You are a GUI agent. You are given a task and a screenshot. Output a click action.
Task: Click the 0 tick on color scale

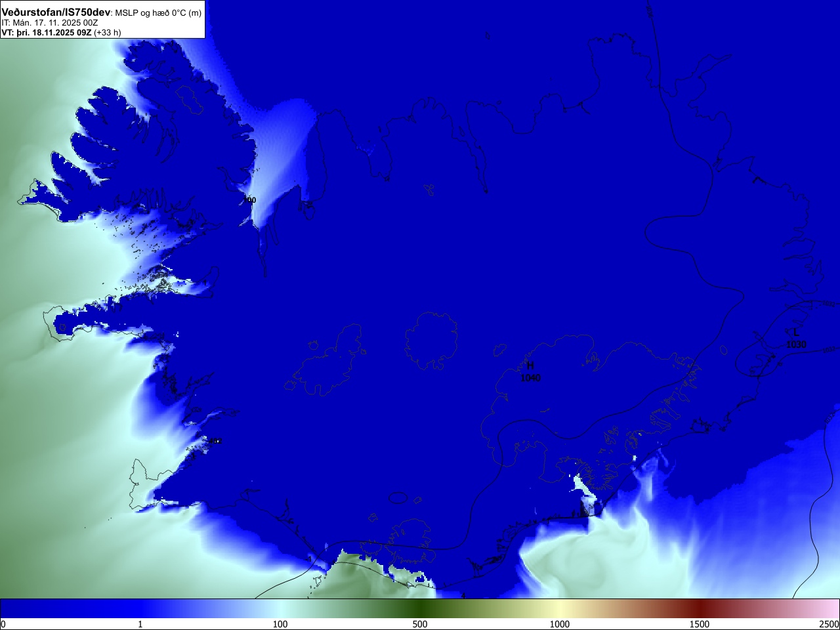pos(3,624)
